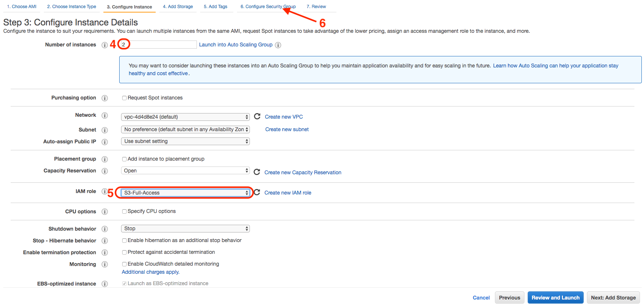Open the Create new IAM role link
This screenshot has height=308, width=644.
point(288,193)
